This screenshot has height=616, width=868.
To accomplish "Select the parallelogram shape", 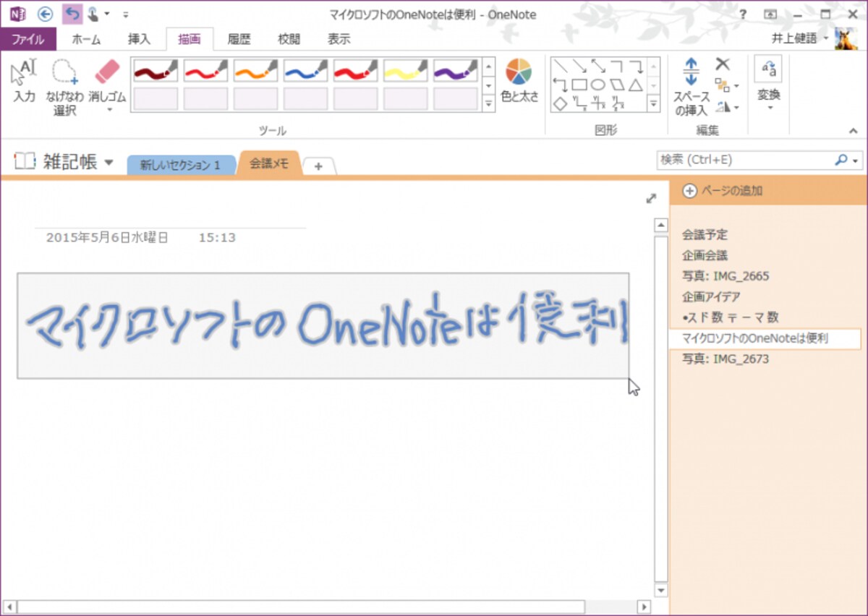I will 616,85.
